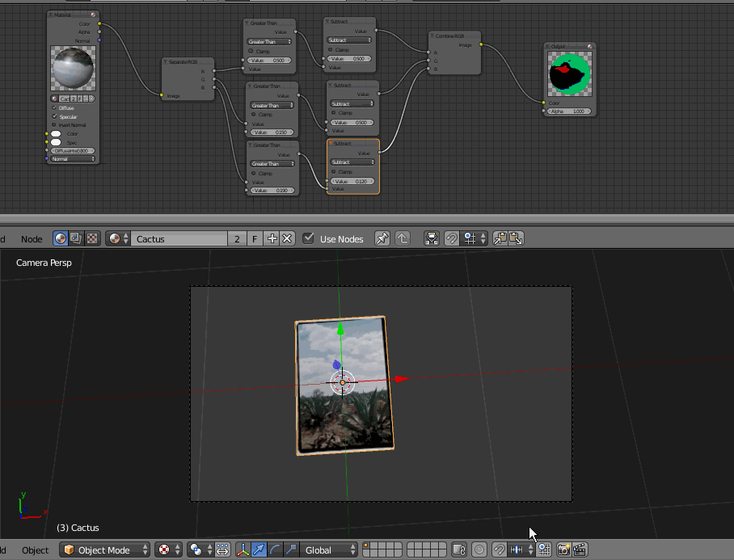Switch to the Shader nodes icon
The height and width of the screenshot is (560, 734).
point(60,238)
